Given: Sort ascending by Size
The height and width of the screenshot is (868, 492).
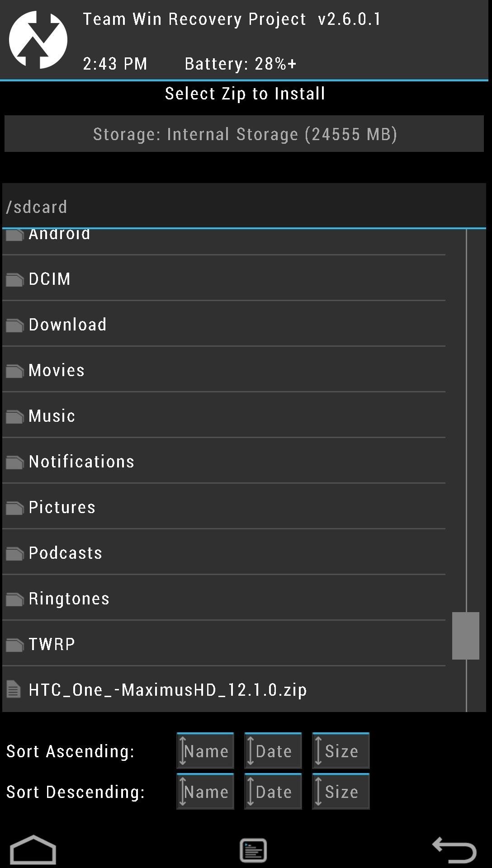Looking at the screenshot, I should [x=341, y=751].
